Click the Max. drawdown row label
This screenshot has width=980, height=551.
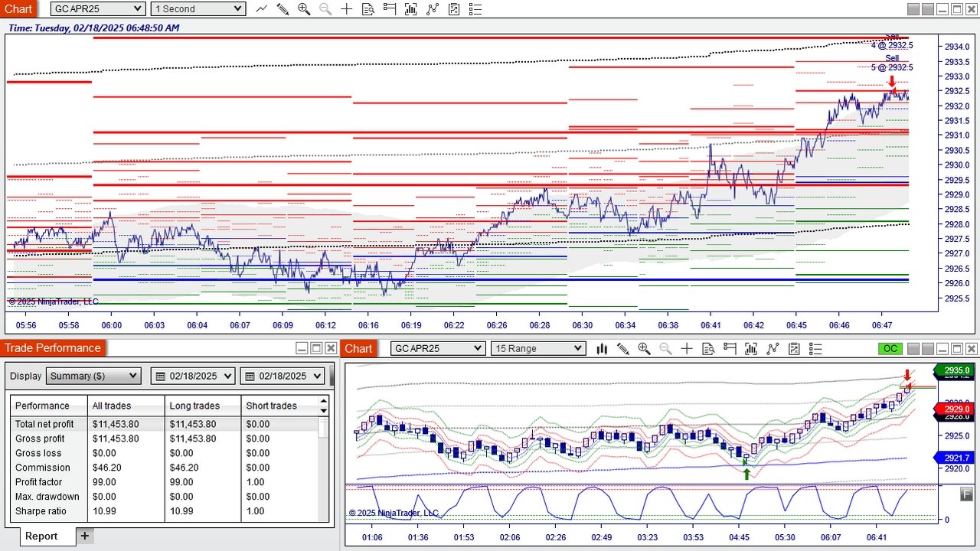point(47,497)
